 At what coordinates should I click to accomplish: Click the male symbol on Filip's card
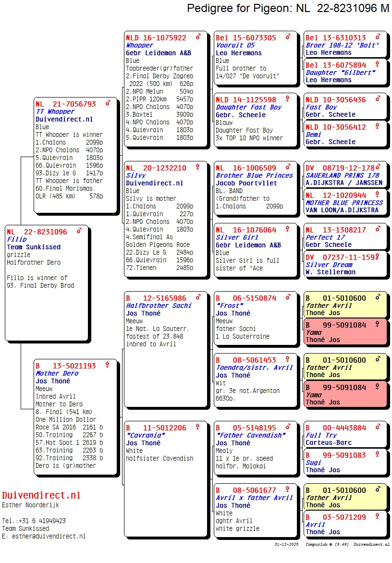pyautogui.click(x=79, y=232)
